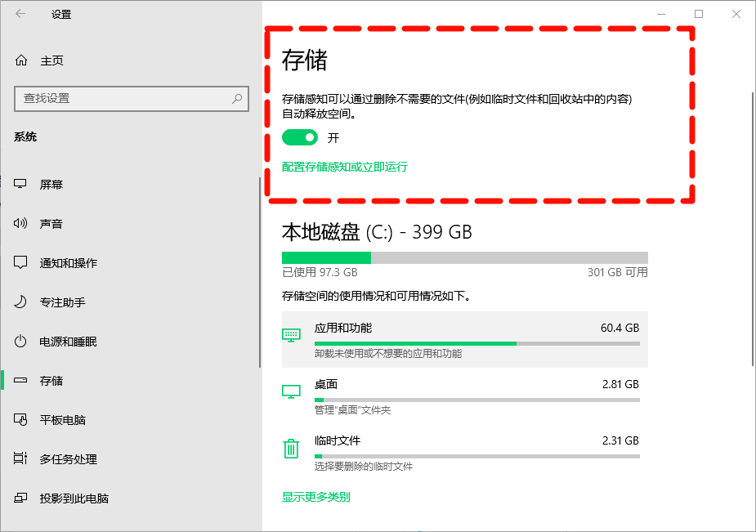Click the 2.31 GB size value
Image resolution: width=756 pixels, height=532 pixels.
620,440
